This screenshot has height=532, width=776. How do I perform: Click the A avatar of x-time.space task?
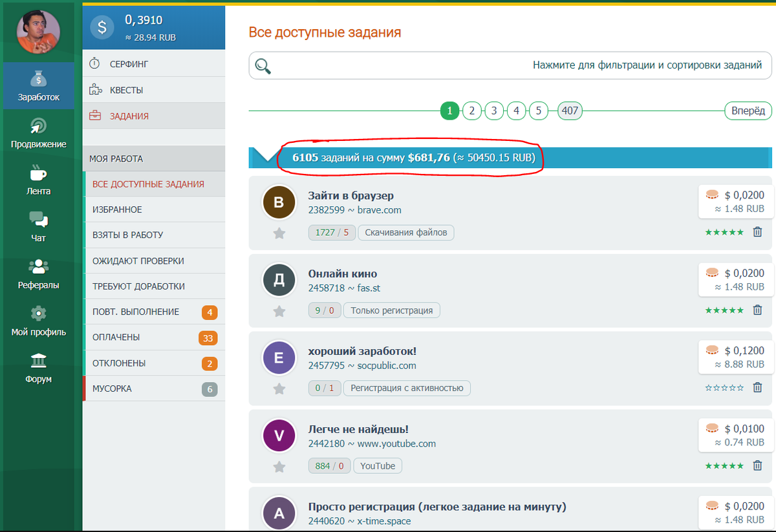pyautogui.click(x=279, y=514)
